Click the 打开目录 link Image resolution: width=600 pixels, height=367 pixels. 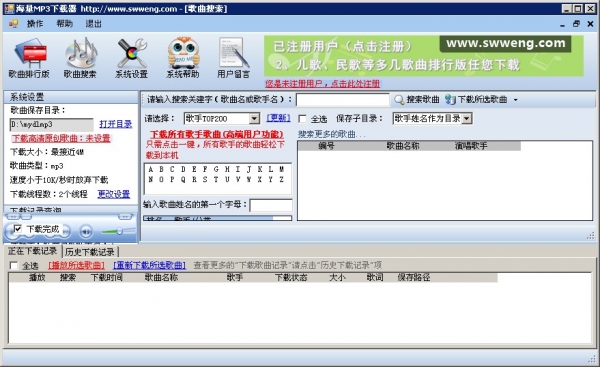click(x=116, y=124)
